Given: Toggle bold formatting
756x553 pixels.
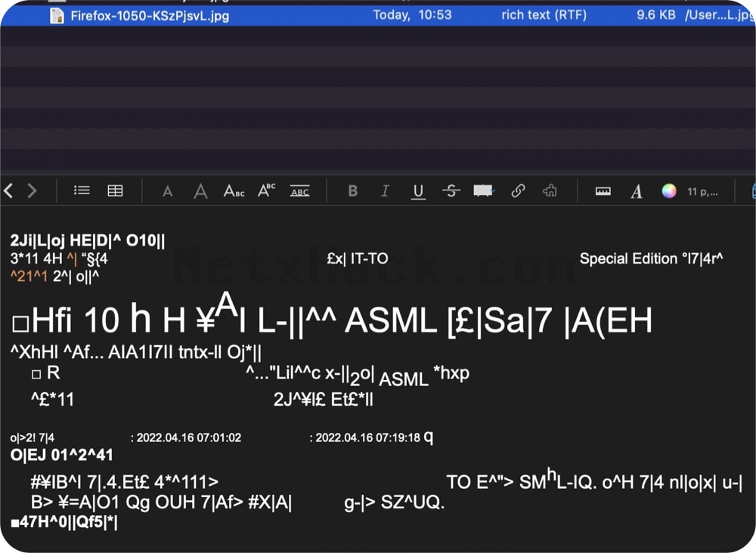Looking at the screenshot, I should pyautogui.click(x=353, y=191).
